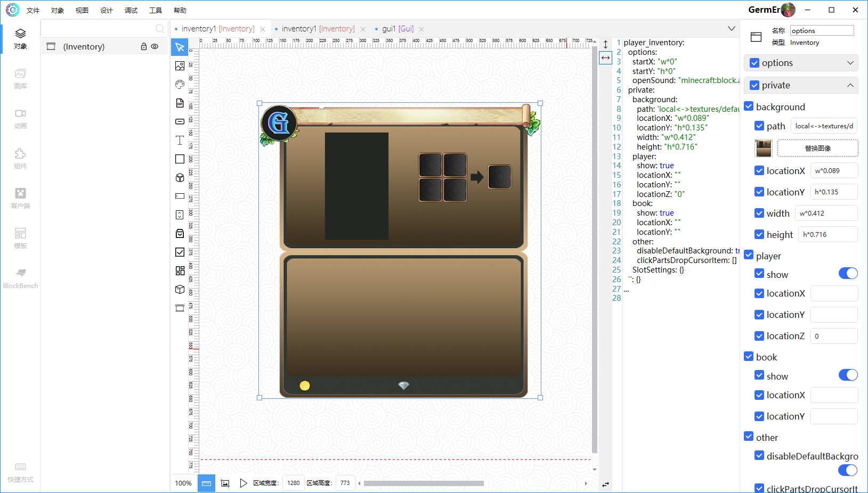868x493 pixels.
Task: Switch to the gui1 [Gui] tab
Action: pyautogui.click(x=398, y=29)
